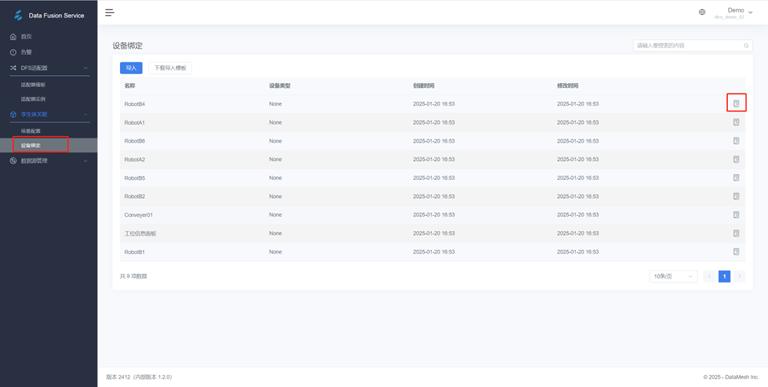
Task: Click the cube icon of the highlighted blue sidebar group
Action: click(x=13, y=114)
